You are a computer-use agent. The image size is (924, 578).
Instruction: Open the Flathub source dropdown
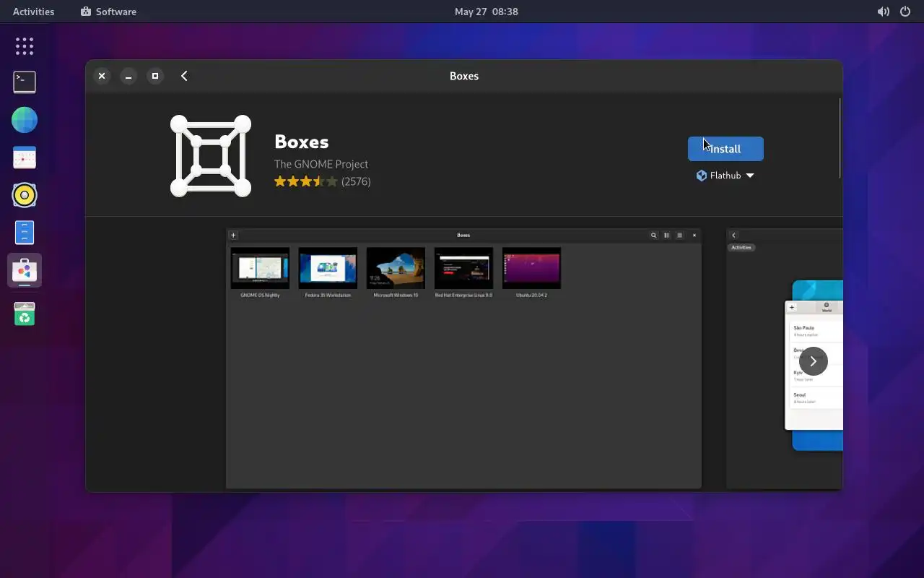[x=725, y=176]
